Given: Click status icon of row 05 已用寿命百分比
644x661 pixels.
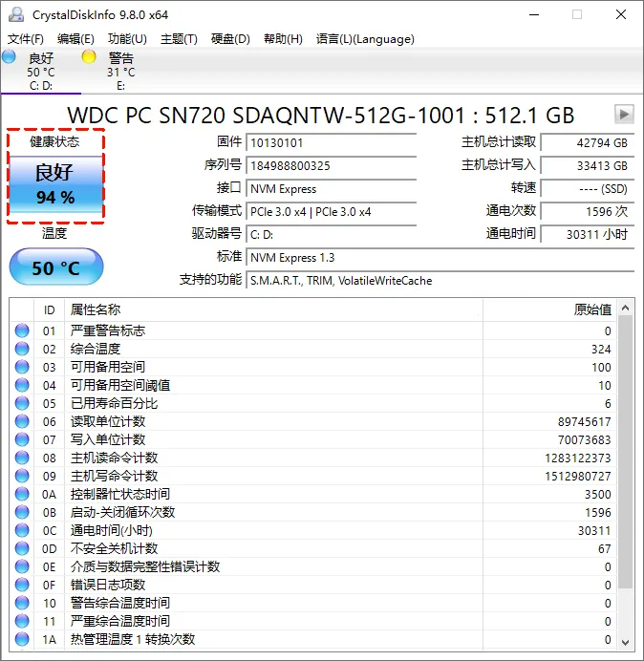Looking at the screenshot, I should (22, 403).
